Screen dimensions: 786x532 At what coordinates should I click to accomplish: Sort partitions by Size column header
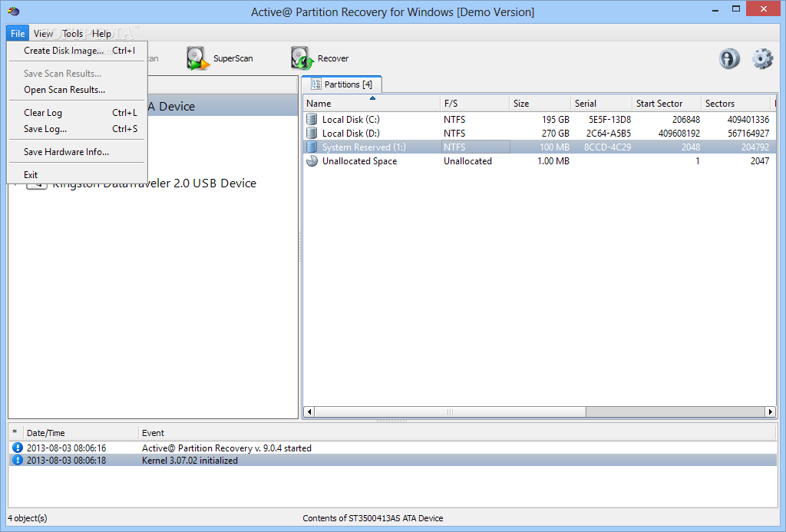pyautogui.click(x=540, y=104)
